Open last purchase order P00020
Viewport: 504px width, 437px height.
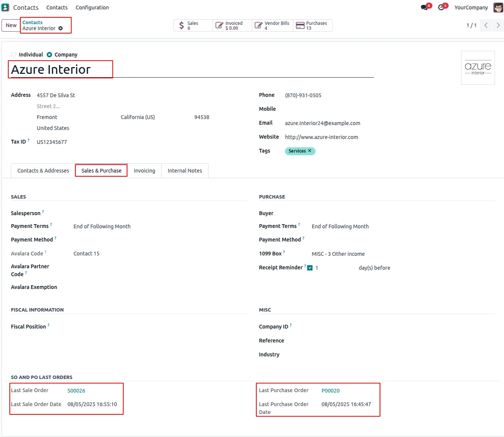tap(331, 391)
